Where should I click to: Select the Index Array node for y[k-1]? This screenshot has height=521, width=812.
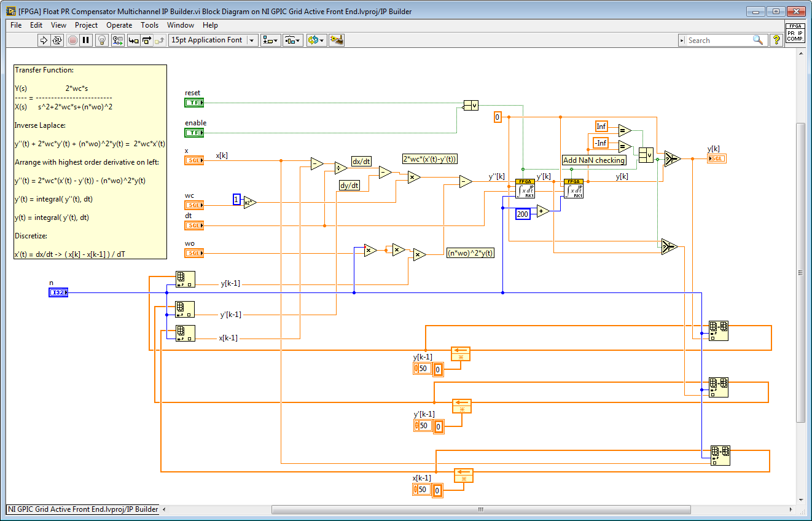(185, 279)
